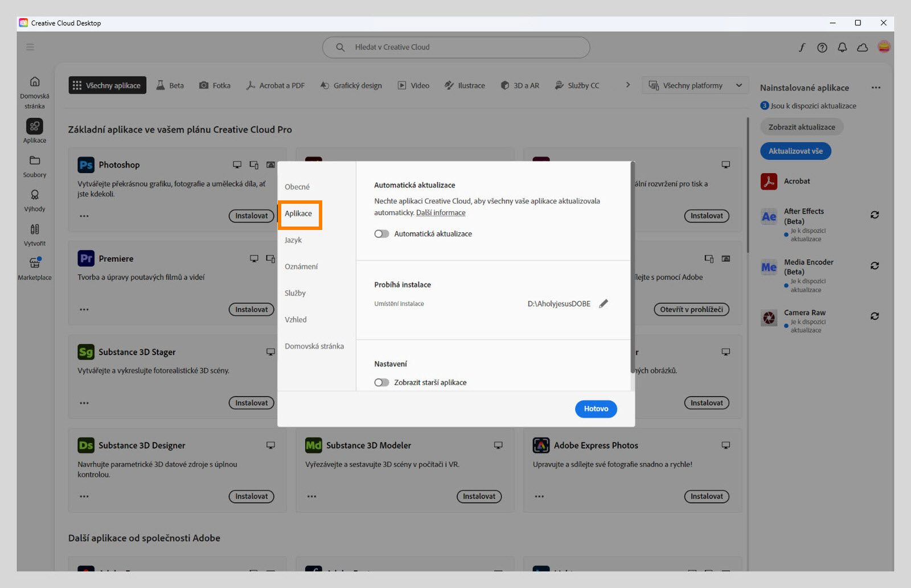
Task: Click the preferences dialog vertical scrollbar
Action: tap(632, 268)
